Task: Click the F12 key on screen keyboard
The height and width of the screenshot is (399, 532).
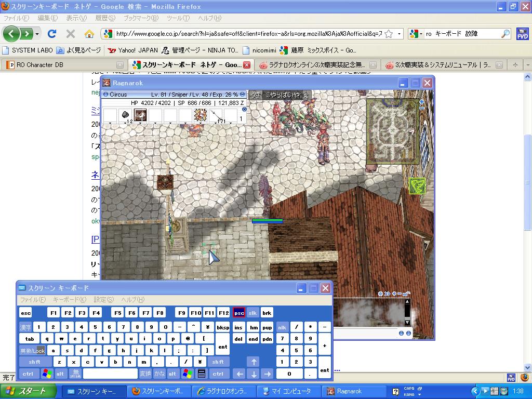Action: [x=223, y=313]
